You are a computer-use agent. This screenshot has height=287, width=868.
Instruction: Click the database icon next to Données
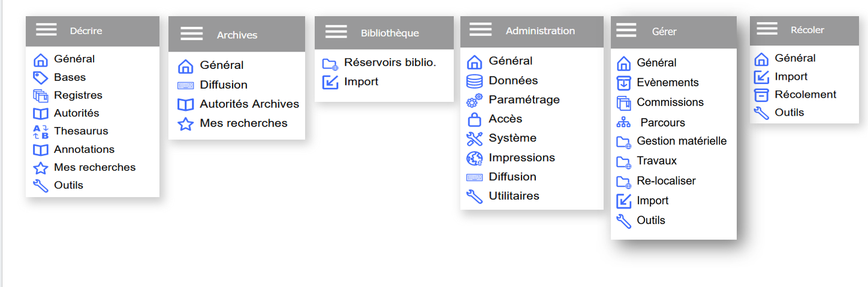[x=474, y=81]
